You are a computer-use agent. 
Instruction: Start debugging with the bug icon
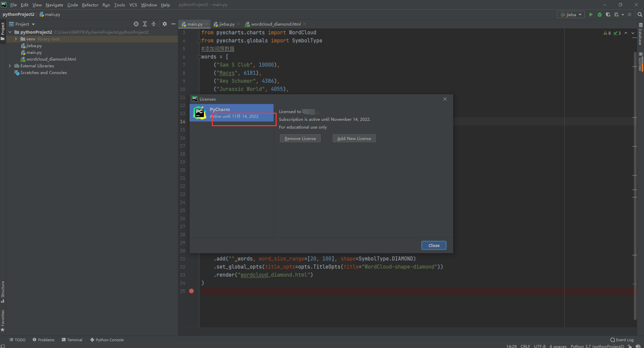click(x=599, y=14)
